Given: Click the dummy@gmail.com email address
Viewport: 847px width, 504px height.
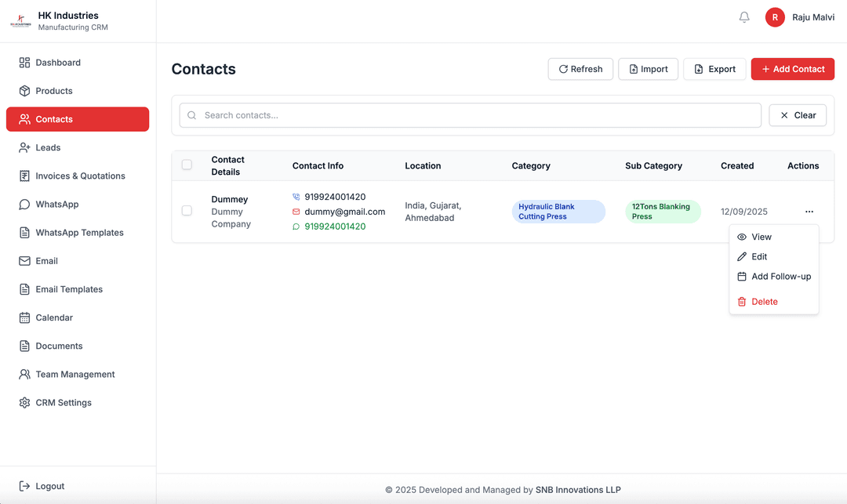Looking at the screenshot, I should click(344, 212).
